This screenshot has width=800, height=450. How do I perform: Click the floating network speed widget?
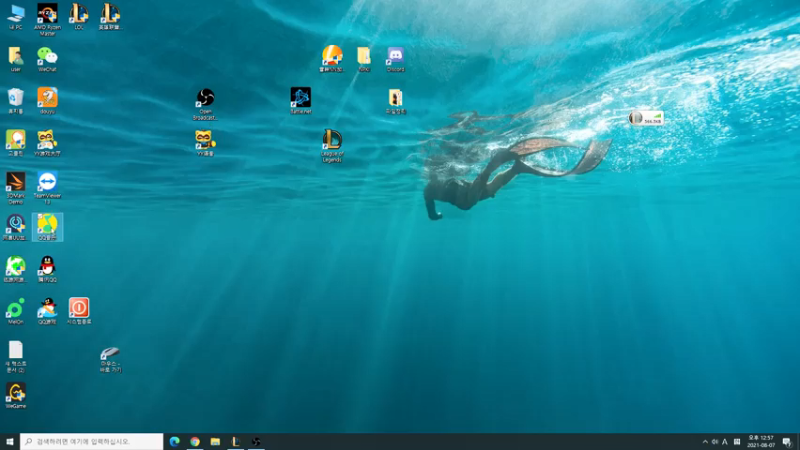646,118
